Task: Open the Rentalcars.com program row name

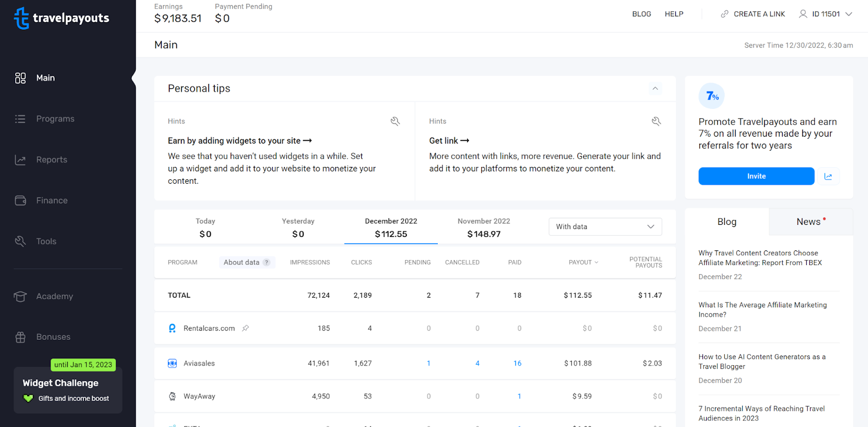Action: (209, 328)
